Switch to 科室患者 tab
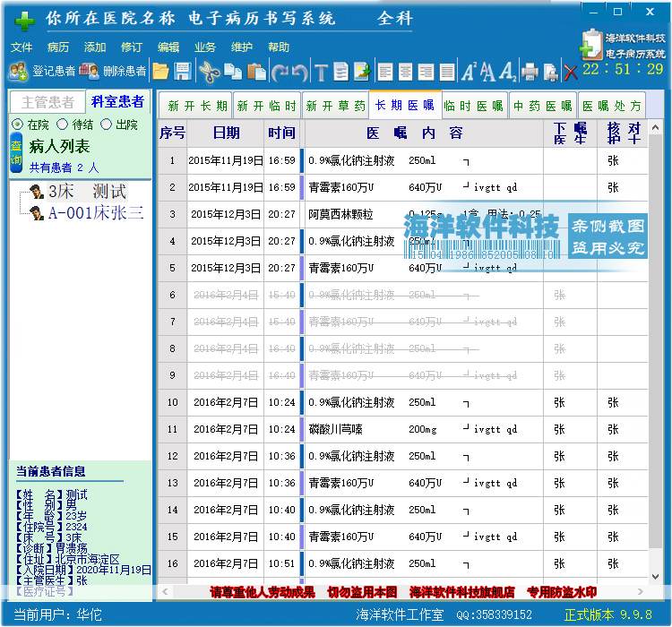The image size is (672, 627). coord(118,101)
